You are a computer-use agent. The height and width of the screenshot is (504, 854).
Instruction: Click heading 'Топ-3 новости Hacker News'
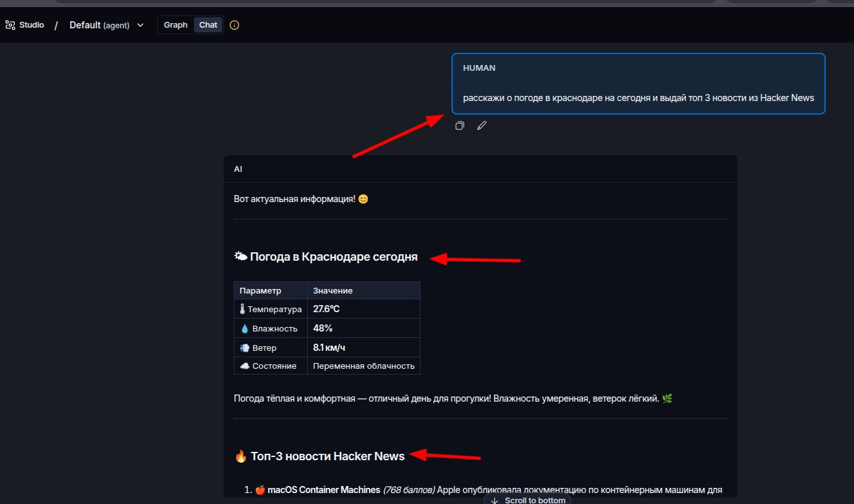pyautogui.click(x=327, y=456)
